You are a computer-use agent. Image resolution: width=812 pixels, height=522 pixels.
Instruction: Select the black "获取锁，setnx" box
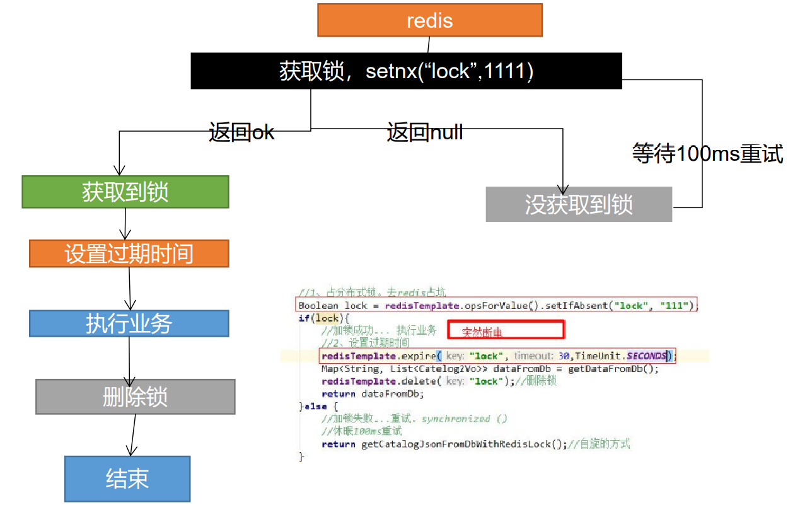point(406,71)
